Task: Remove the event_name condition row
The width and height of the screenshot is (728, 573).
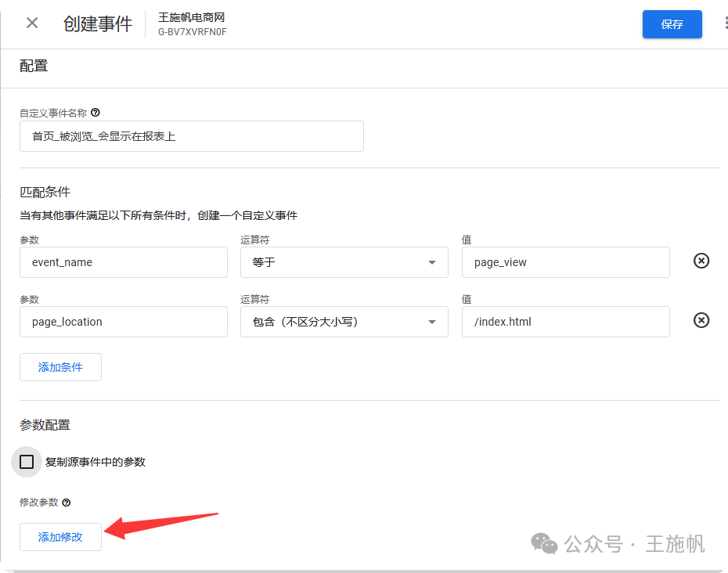Action: point(701,261)
